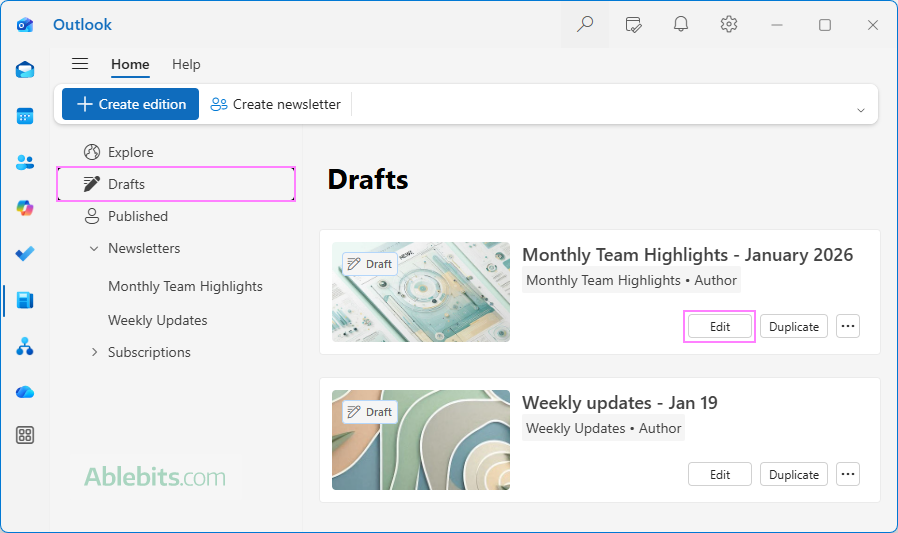Click the Create edition button
This screenshot has height=533, width=898.
(131, 104)
